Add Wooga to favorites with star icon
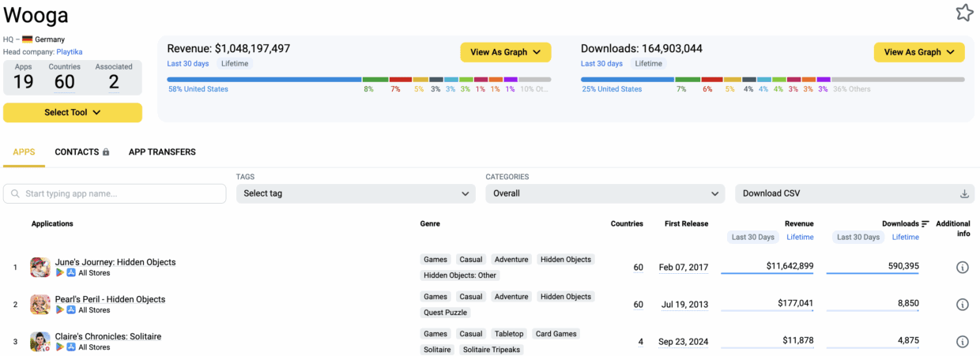 click(x=964, y=13)
